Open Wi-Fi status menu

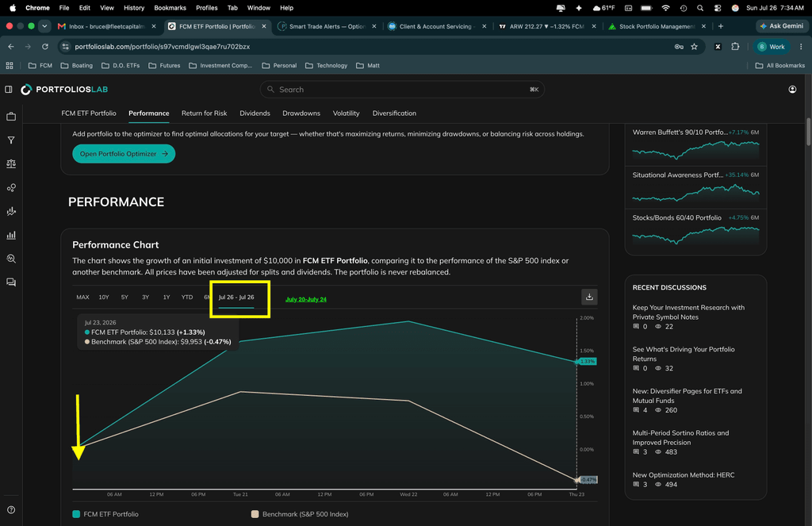click(x=666, y=8)
